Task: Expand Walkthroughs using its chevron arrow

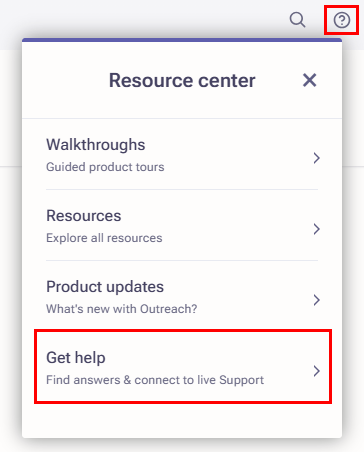Action: tap(316, 158)
